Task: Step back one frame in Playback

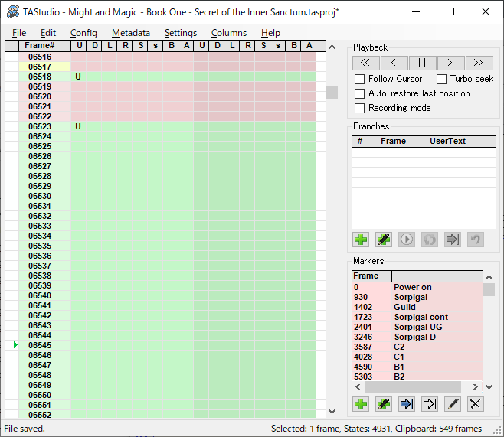Action: pos(394,63)
